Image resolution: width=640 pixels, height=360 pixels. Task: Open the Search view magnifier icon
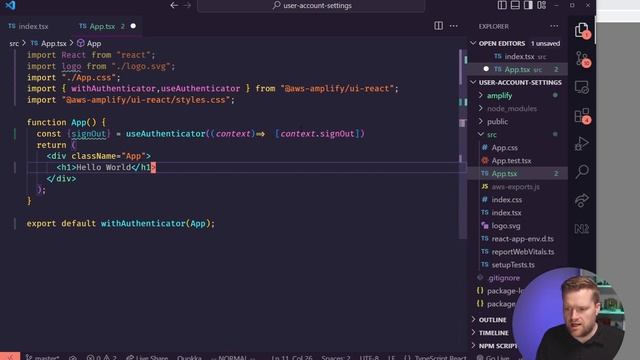tap(582, 171)
